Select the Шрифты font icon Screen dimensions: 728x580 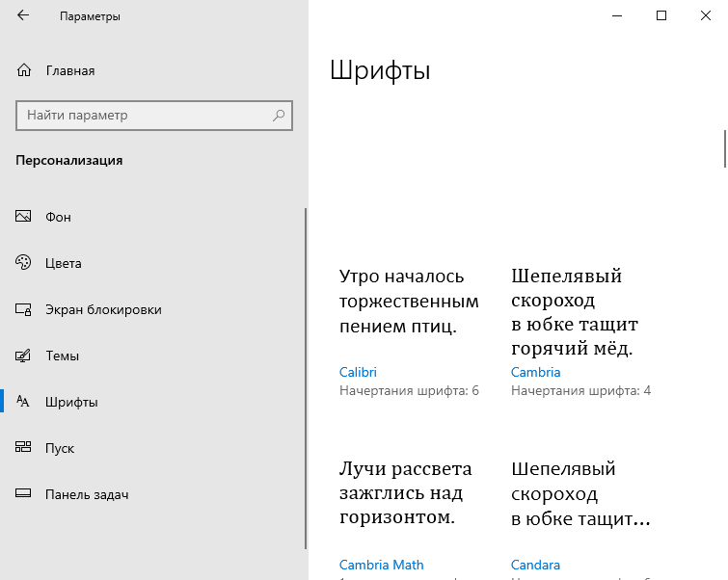coord(23,401)
